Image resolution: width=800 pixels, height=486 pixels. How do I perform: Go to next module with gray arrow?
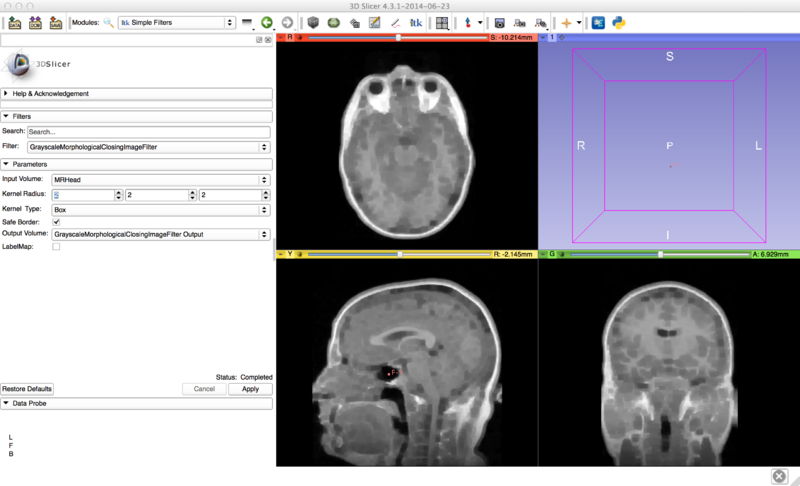click(x=287, y=22)
